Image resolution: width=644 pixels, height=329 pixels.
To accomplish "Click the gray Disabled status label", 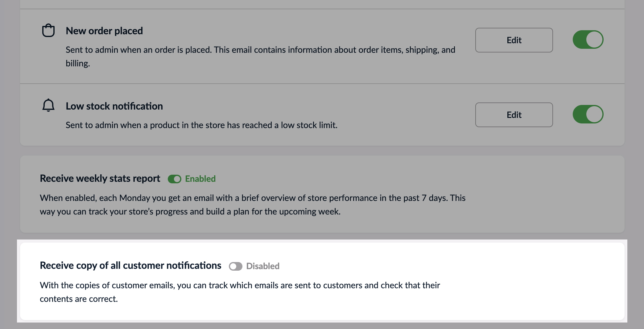I will coord(263,266).
